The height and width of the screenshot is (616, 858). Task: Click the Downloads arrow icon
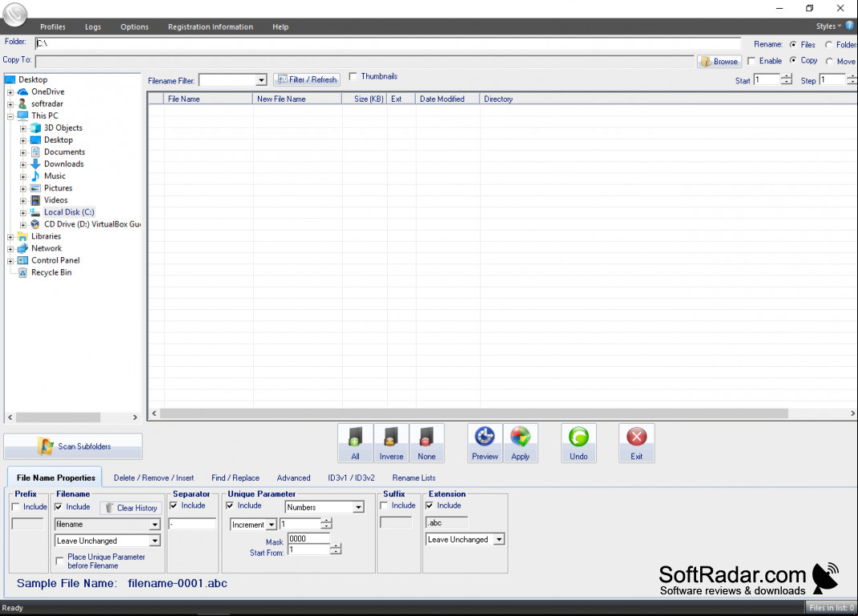pyautogui.click(x=35, y=164)
